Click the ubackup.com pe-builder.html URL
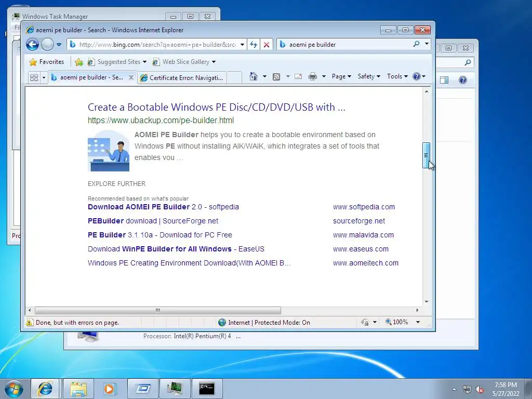The width and height of the screenshot is (532, 399). click(x=161, y=121)
